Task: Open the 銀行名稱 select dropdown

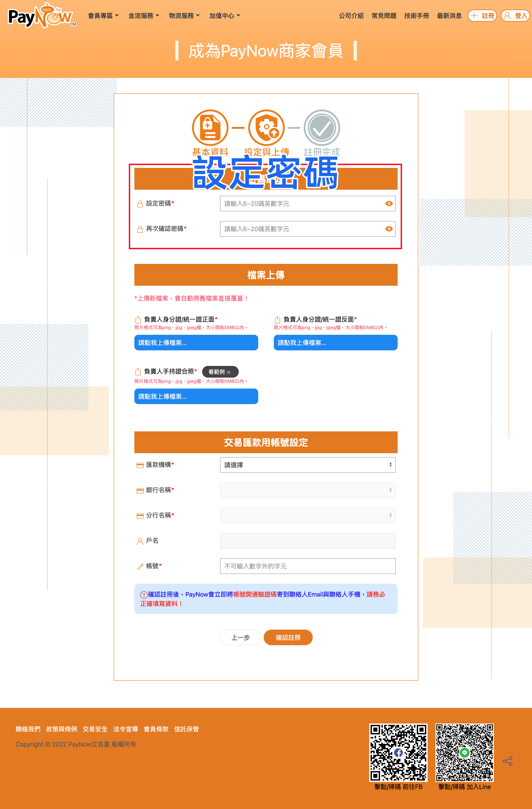Action: tap(308, 490)
